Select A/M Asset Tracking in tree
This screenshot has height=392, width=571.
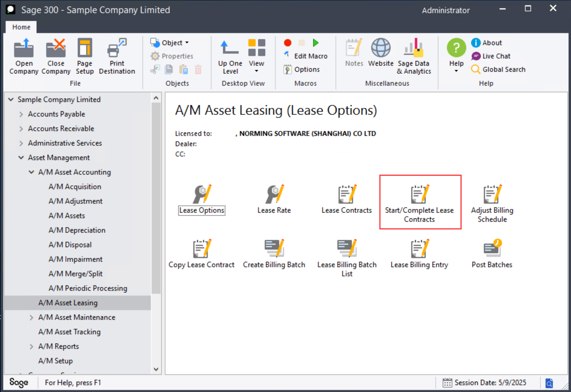coord(69,332)
